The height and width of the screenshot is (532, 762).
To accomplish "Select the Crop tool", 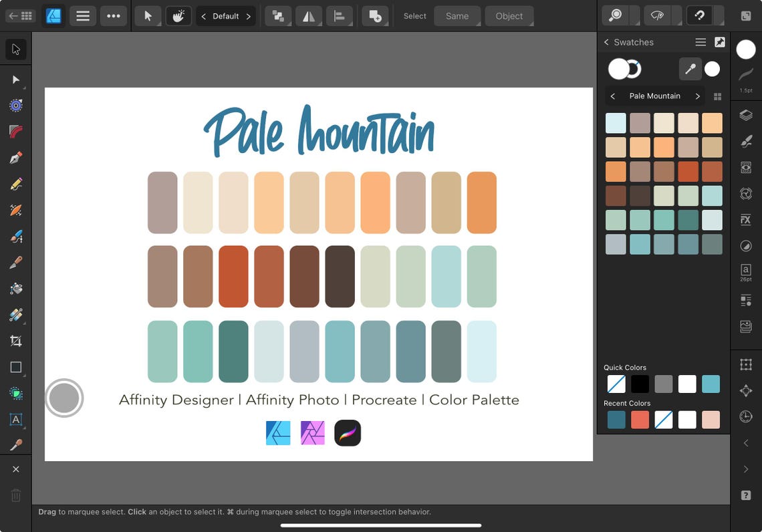I will [x=15, y=340].
